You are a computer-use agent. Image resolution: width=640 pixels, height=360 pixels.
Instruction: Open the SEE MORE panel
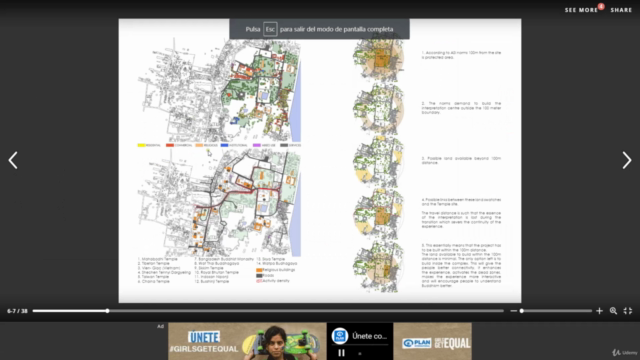click(x=581, y=10)
